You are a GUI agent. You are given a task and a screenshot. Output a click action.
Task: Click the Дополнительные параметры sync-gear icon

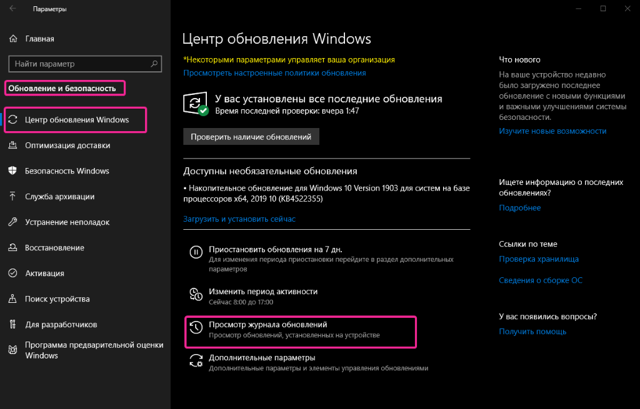(x=196, y=361)
